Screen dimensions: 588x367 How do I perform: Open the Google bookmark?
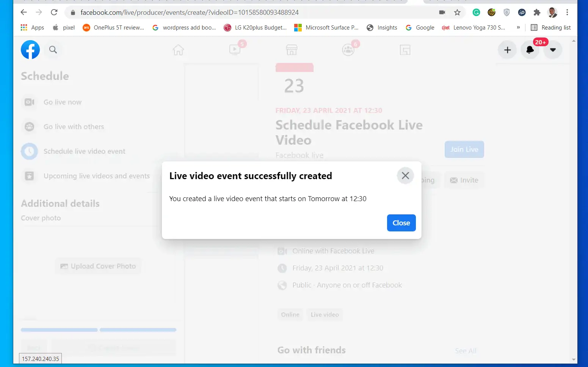[420, 28]
